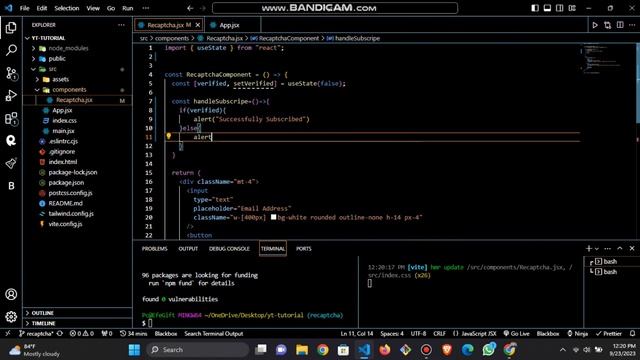
Task: Select the first bash terminal entry
Action: [610, 261]
